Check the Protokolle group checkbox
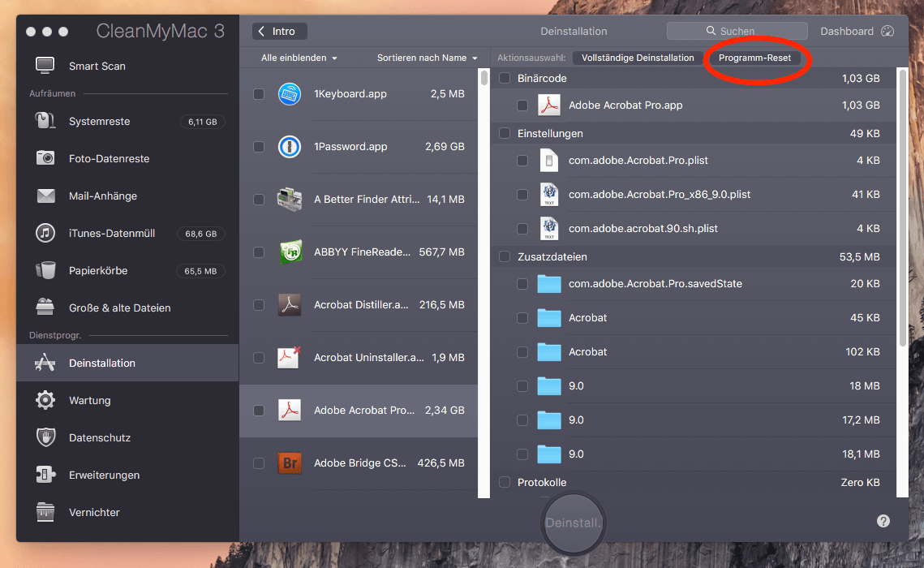The height and width of the screenshot is (568, 924). click(505, 482)
